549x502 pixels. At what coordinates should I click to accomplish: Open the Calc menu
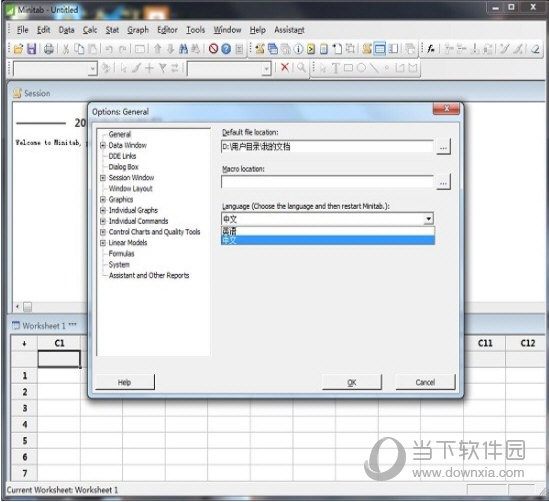tap(90, 30)
